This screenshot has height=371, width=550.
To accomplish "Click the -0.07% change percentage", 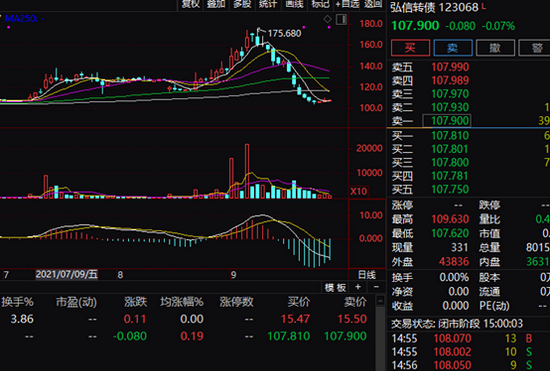I will click(498, 26).
